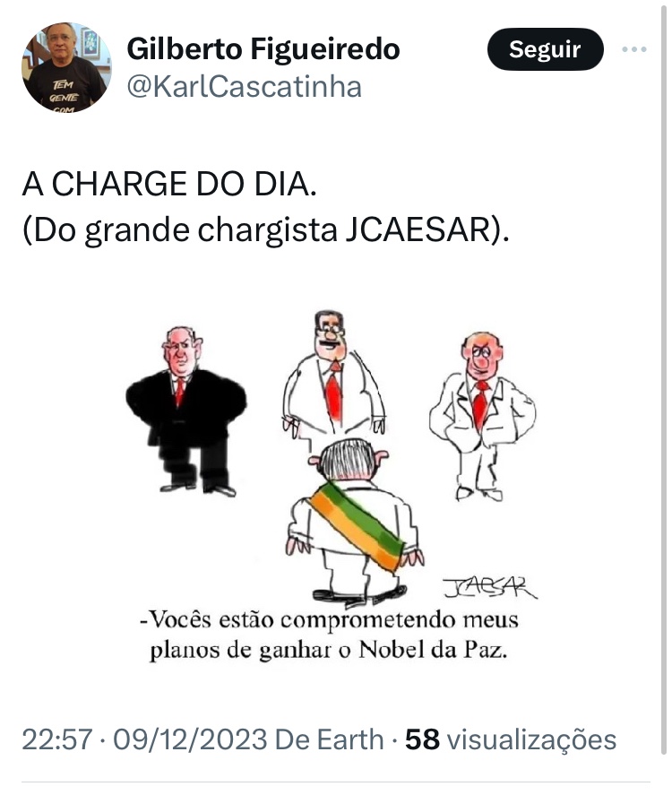Select the tweet text A CHARGE DO DIA
This screenshot has height=795, width=672.
pos(169,184)
